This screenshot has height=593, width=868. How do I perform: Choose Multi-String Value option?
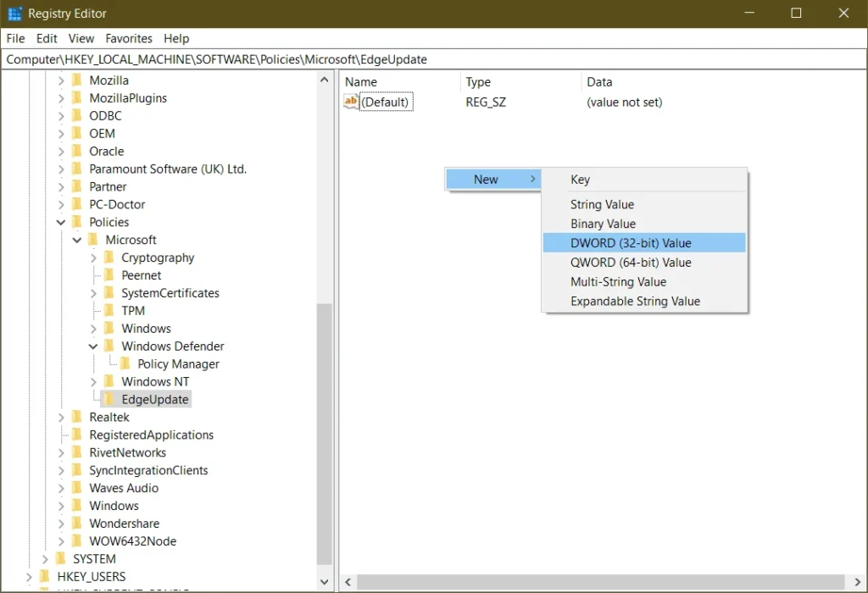644,281
